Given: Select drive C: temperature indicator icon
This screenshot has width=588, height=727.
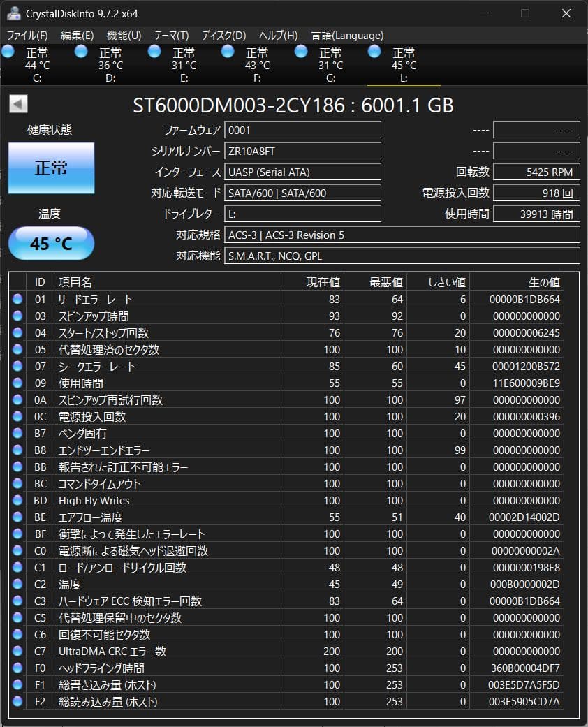Looking at the screenshot, I should [x=8, y=51].
